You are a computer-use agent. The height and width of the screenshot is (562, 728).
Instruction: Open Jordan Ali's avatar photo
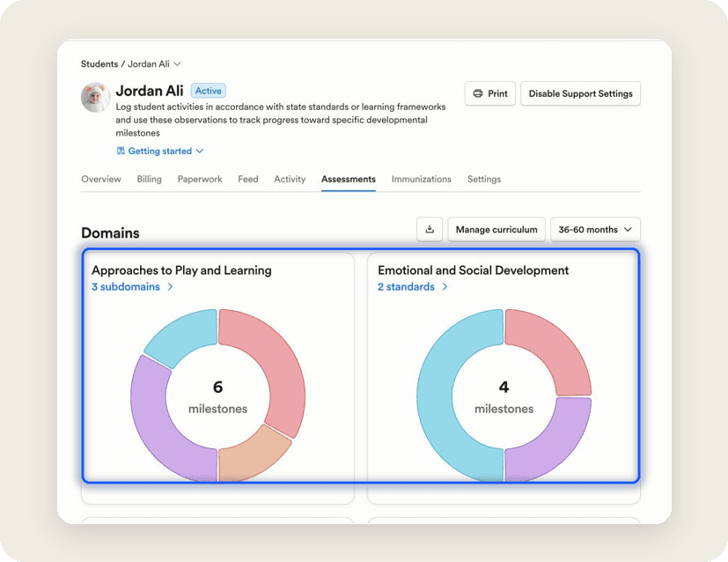click(96, 98)
